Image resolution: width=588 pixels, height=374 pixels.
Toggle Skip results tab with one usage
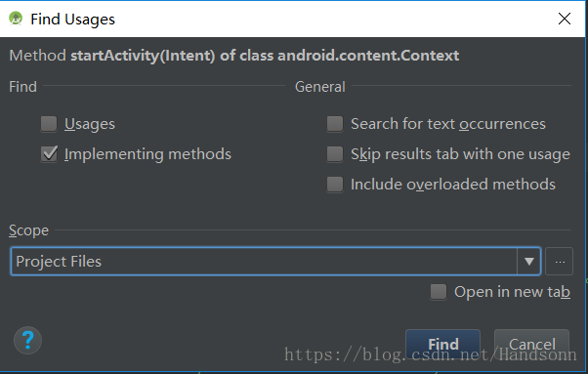(x=335, y=154)
